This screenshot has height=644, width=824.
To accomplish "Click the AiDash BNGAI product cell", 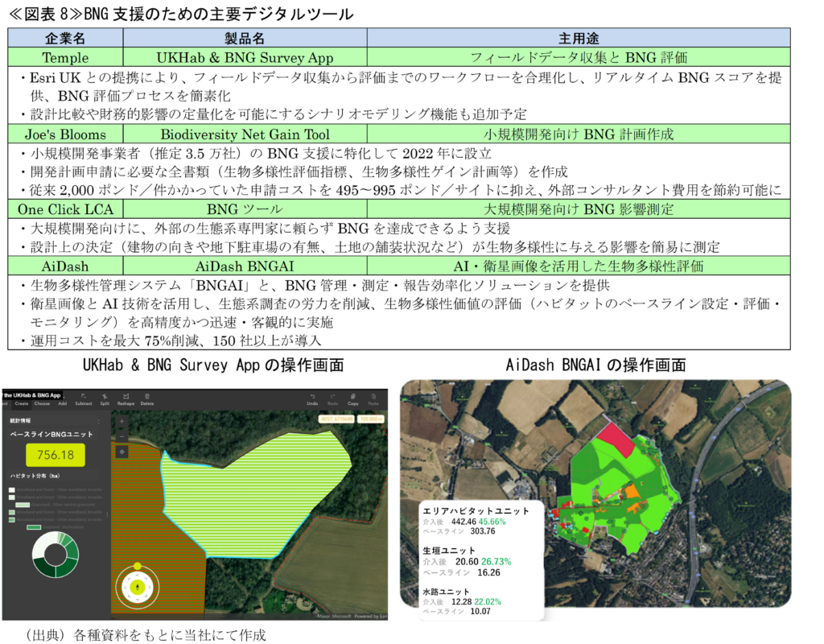I will click(x=245, y=266).
